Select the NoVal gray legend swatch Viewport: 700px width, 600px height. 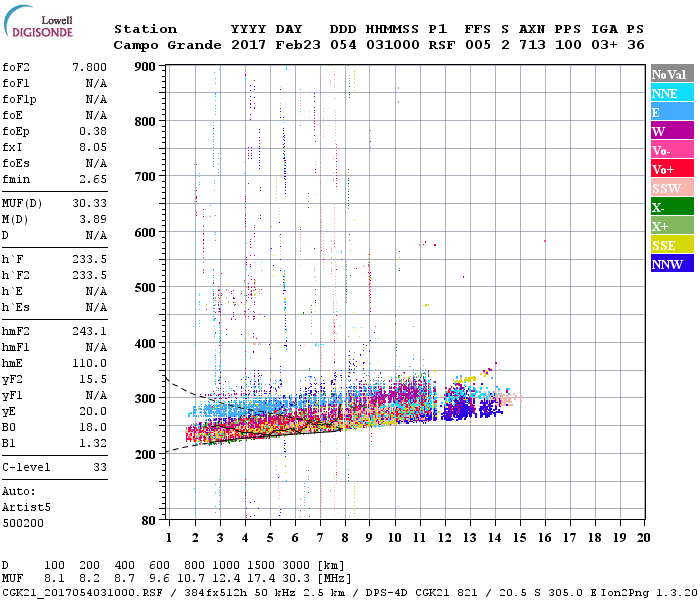click(x=672, y=74)
